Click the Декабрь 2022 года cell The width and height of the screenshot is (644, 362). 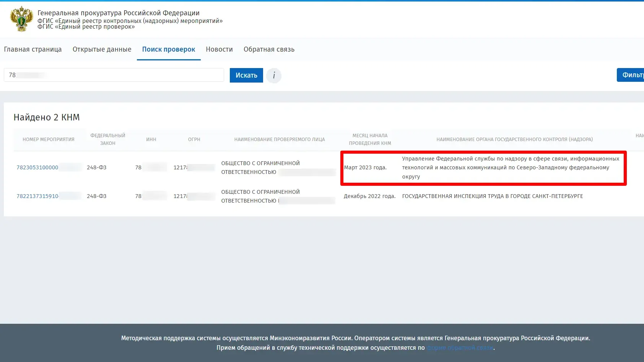(369, 196)
